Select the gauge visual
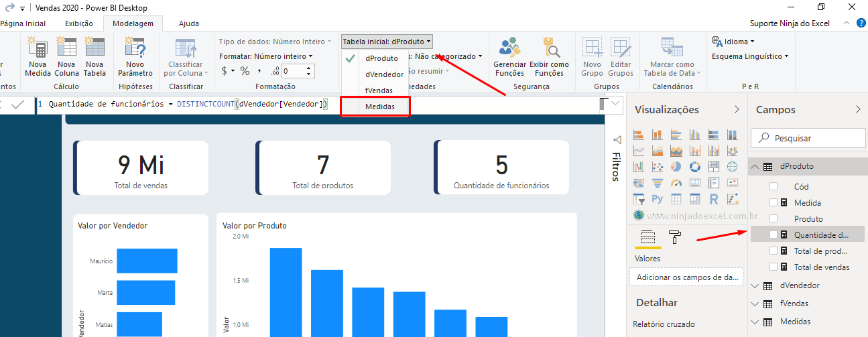 [x=676, y=183]
